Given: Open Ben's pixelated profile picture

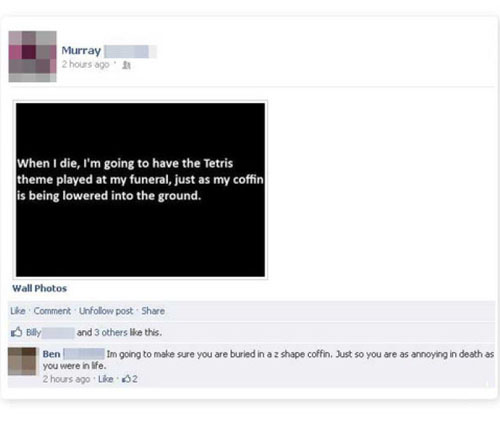Looking at the screenshot, I should [22, 362].
